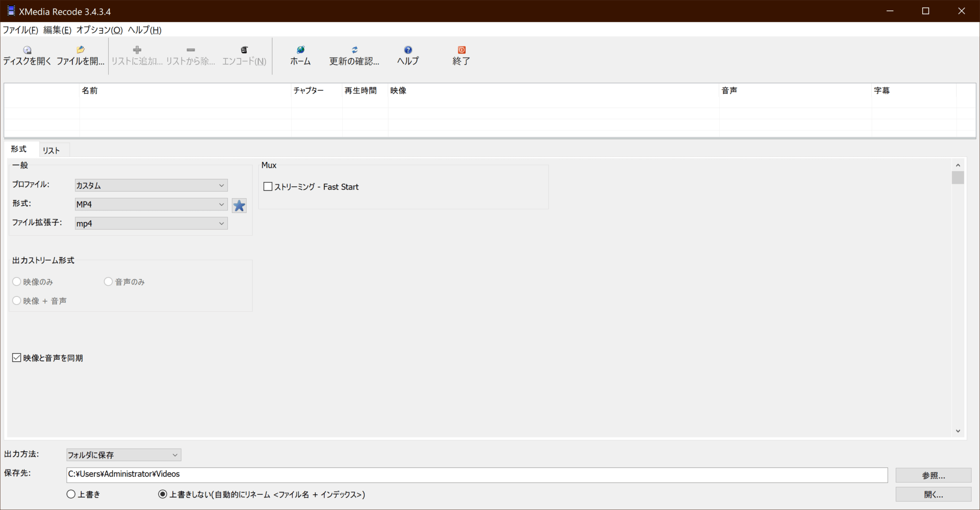This screenshot has height=510, width=980.
Task: Close the XMedia Recode window
Action: tap(961, 11)
